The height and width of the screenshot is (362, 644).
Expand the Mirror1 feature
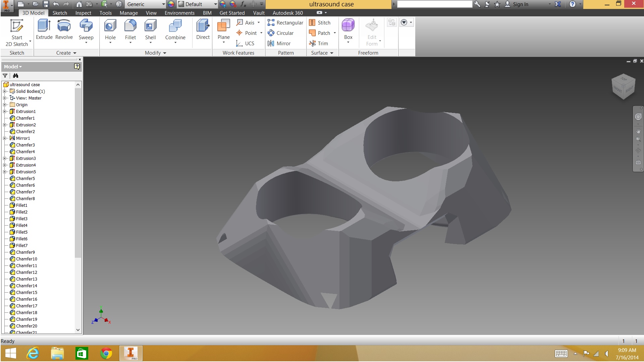[4, 138]
